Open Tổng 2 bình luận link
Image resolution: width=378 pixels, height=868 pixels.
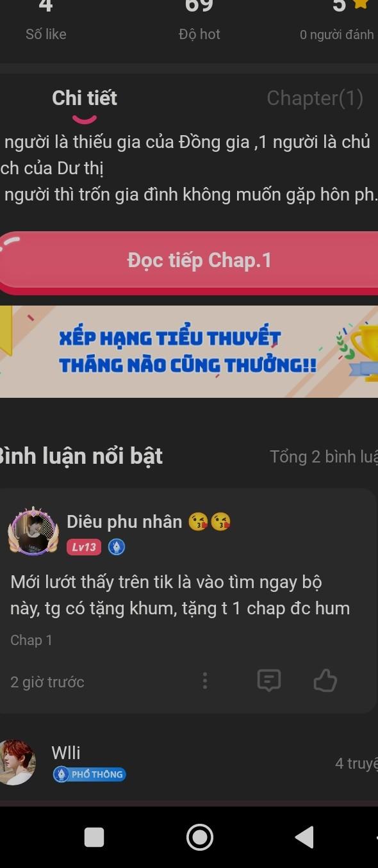tap(324, 457)
